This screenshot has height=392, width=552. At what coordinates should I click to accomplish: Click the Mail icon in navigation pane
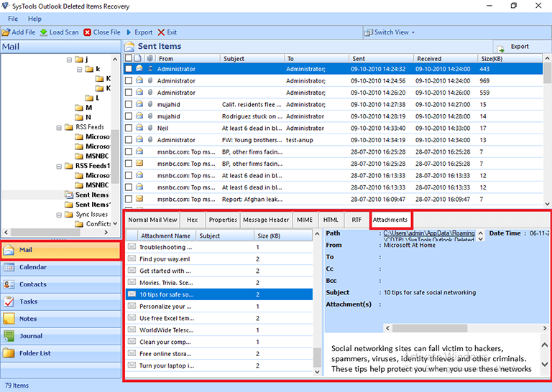[9, 250]
